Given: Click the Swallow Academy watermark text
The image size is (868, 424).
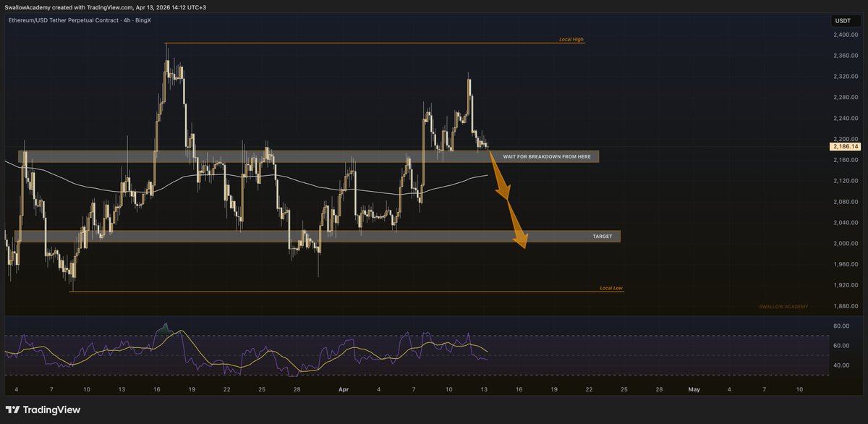Looking at the screenshot, I should click(x=783, y=307).
